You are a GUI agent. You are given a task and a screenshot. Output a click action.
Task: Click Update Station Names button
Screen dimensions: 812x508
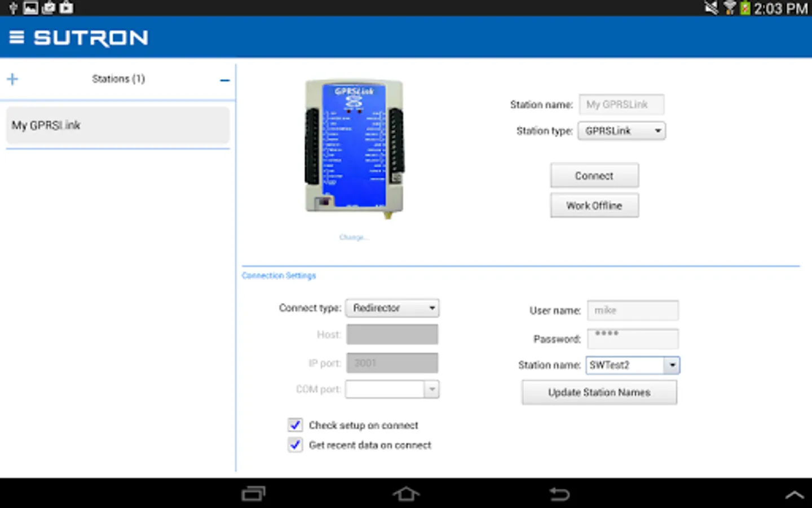[x=599, y=392]
